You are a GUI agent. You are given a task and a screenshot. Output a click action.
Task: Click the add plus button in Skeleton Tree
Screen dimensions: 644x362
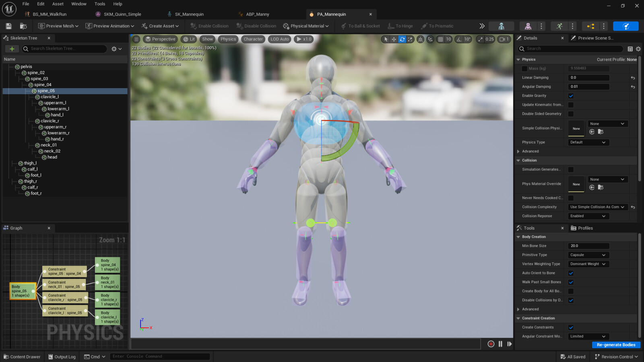[12, 49]
